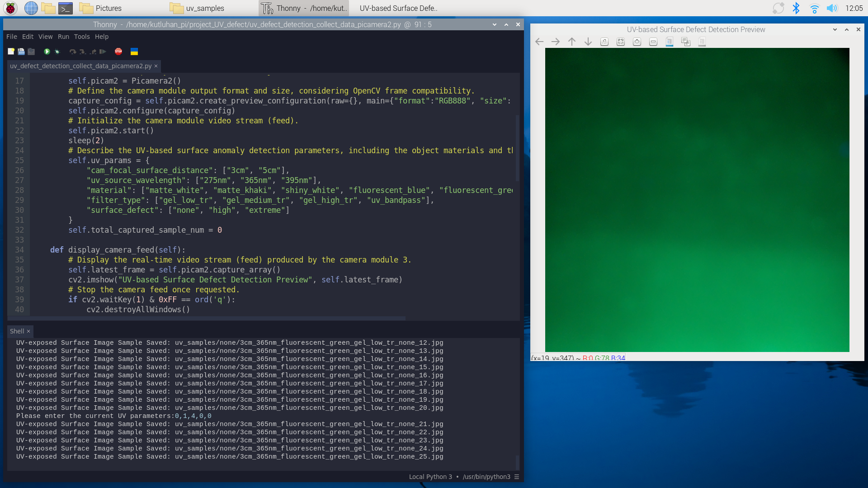Click the Step out debug icon
The height and width of the screenshot is (488, 868).
coord(93,52)
